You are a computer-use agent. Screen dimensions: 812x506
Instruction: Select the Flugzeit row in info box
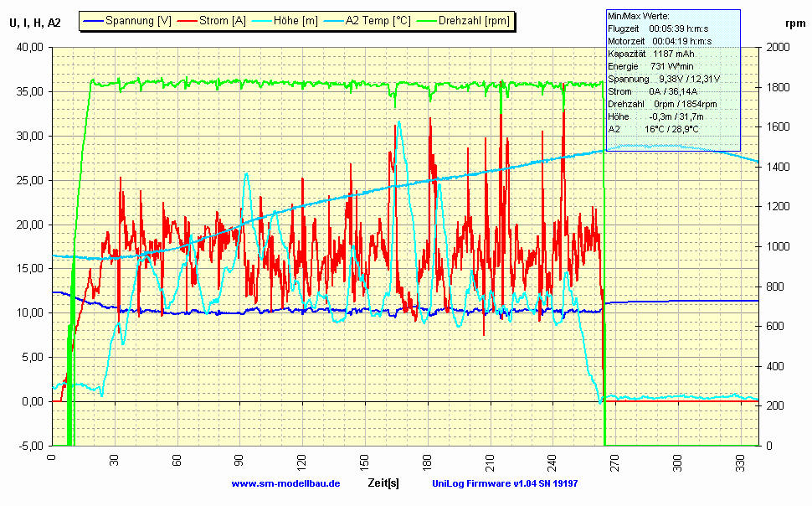[x=660, y=28]
